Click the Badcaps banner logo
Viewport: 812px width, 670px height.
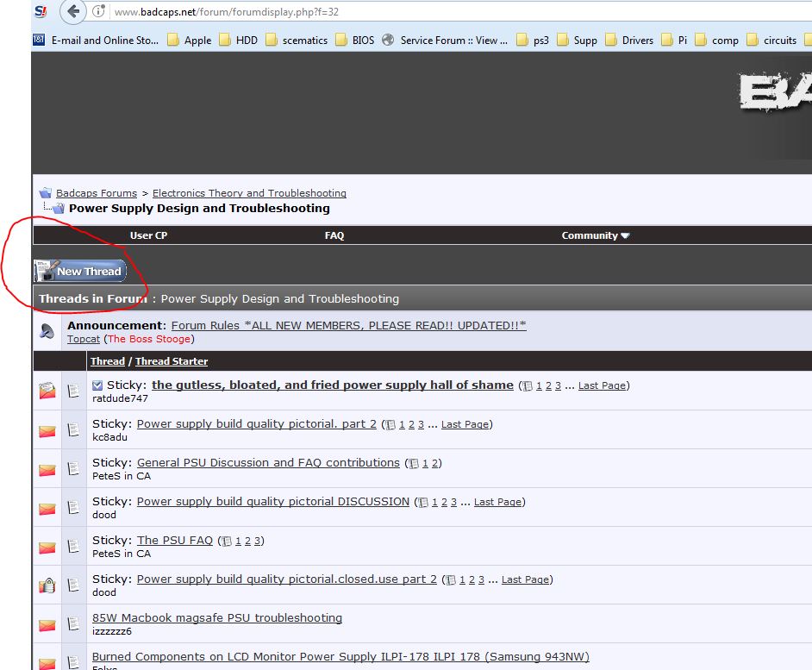tap(775, 92)
